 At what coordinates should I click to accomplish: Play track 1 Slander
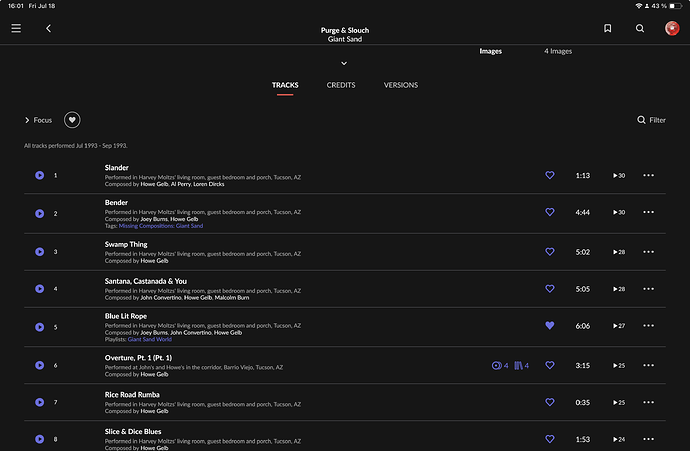[x=40, y=176]
